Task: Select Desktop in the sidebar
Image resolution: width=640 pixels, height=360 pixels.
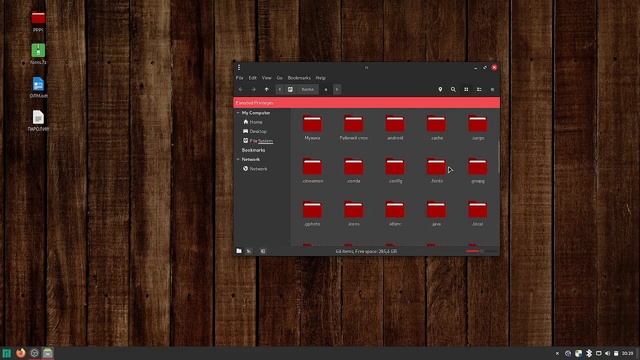Action: [255, 131]
